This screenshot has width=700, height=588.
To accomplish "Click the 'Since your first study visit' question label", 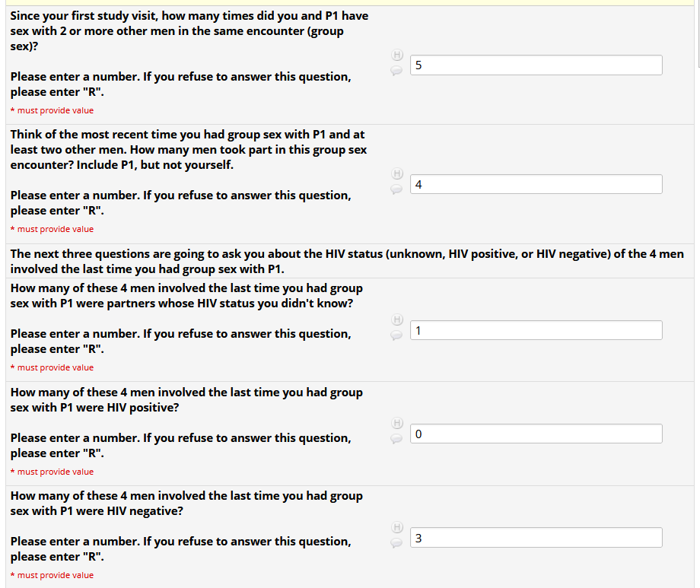I will click(189, 31).
